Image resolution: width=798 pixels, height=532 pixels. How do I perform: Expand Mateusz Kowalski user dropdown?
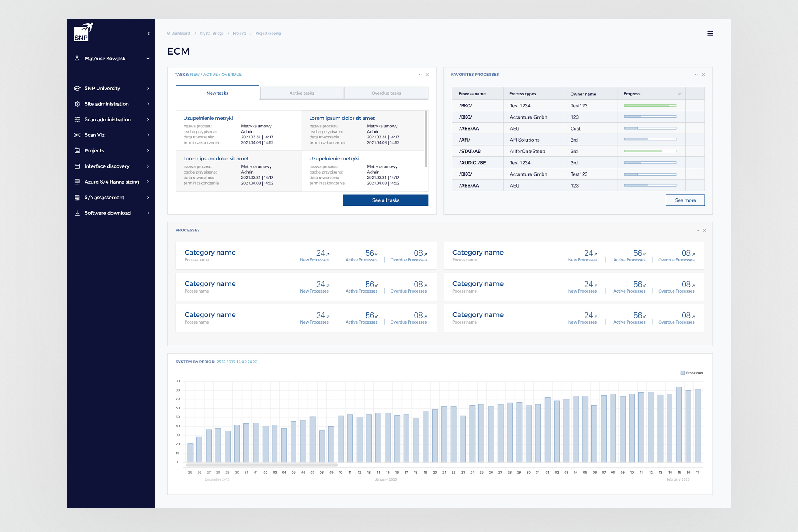(148, 59)
